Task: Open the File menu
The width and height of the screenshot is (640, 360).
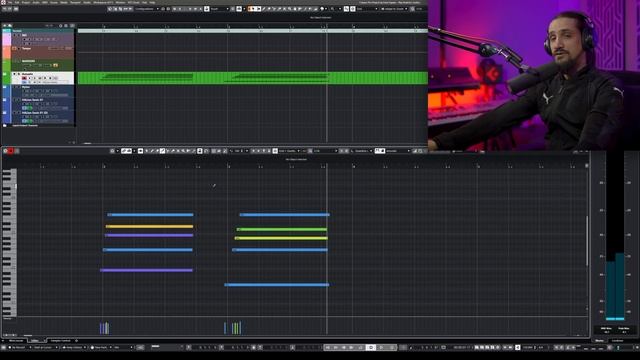Action: [x=10, y=2]
